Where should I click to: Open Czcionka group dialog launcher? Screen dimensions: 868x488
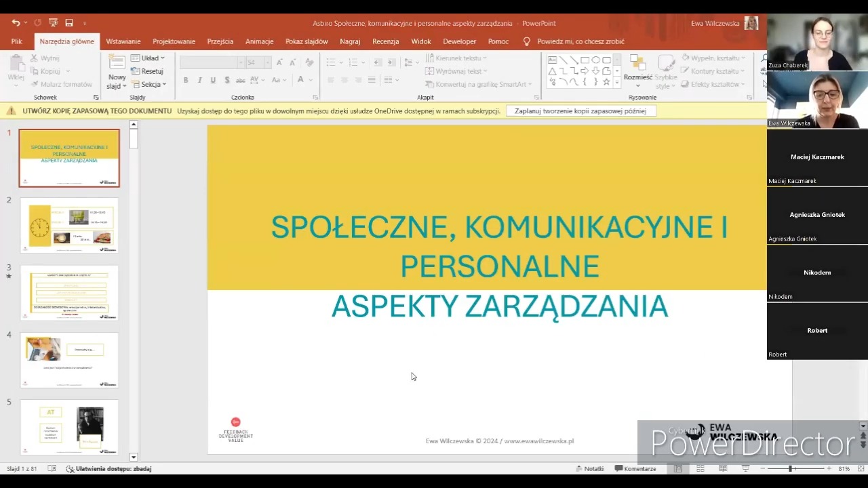315,98
